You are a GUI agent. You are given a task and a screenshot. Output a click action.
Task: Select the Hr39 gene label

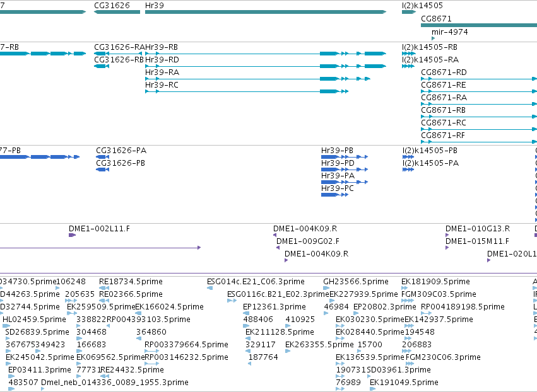[155, 6]
